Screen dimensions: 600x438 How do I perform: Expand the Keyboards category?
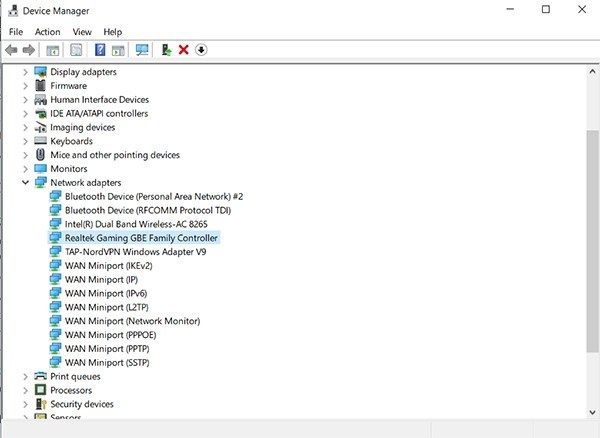pyautogui.click(x=25, y=141)
